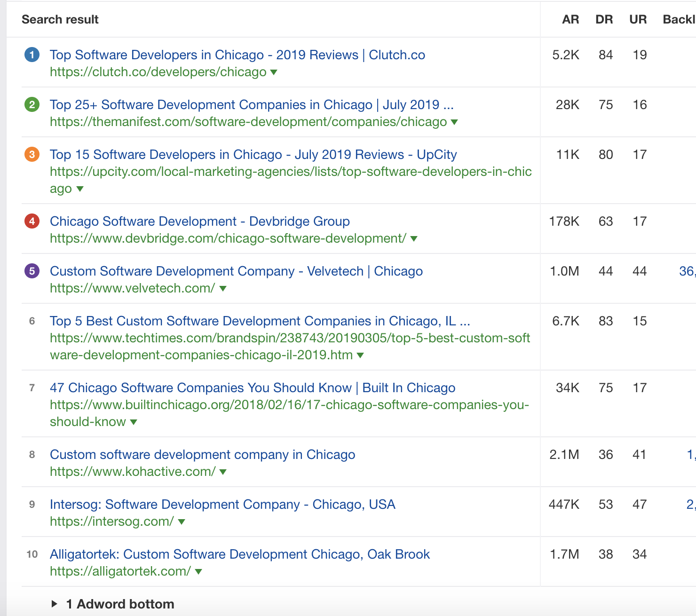Open Top 5 Best Custom Software result
Image resolution: width=696 pixels, height=616 pixels.
click(x=260, y=321)
